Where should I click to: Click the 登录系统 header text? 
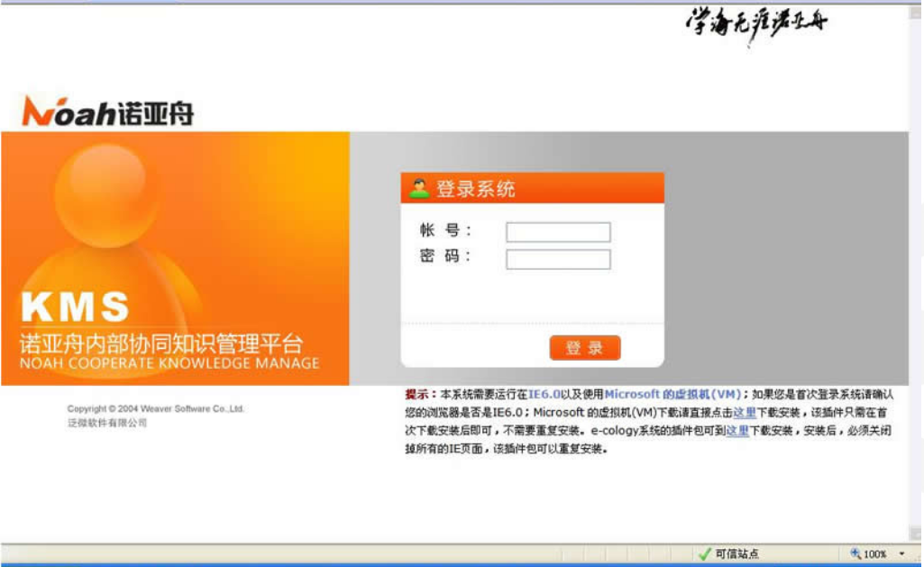[476, 189]
